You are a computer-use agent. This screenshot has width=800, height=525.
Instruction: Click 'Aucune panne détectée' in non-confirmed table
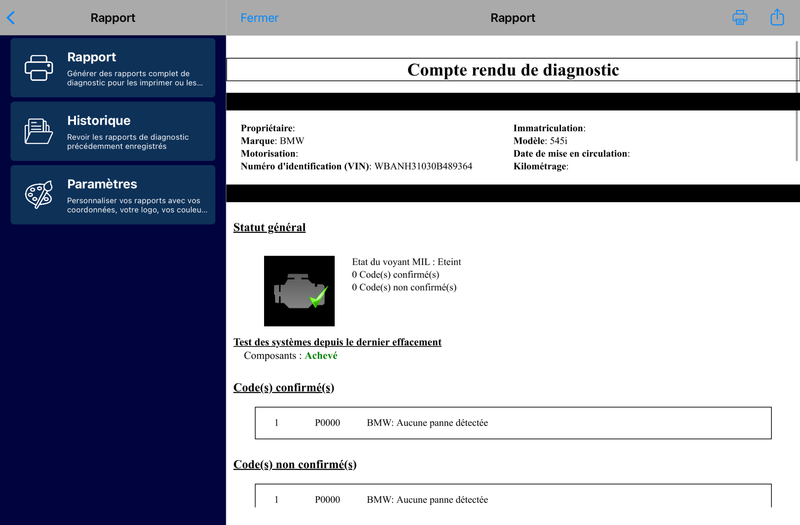point(442,500)
